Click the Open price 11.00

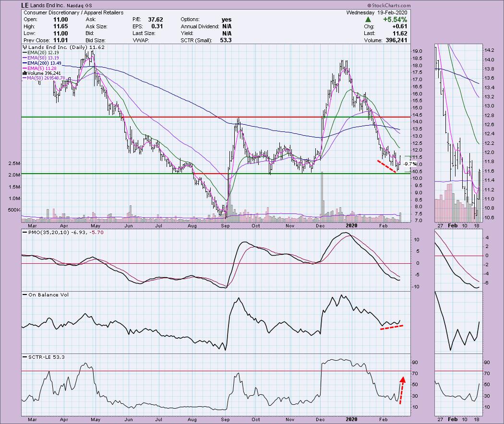60,20
